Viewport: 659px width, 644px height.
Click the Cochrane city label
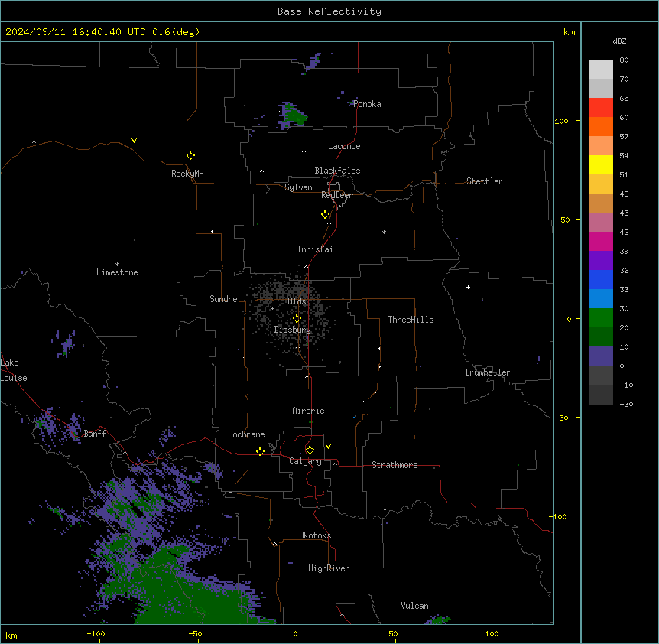pos(246,434)
